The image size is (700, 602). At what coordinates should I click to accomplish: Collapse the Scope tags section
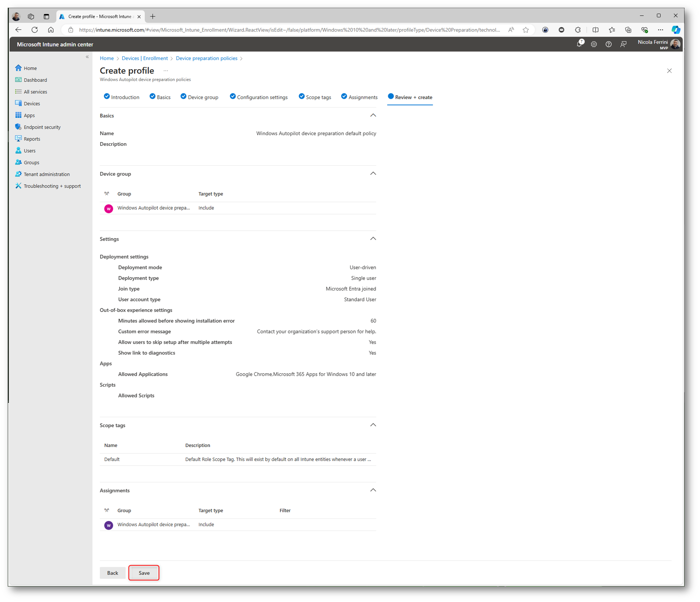pyautogui.click(x=373, y=425)
